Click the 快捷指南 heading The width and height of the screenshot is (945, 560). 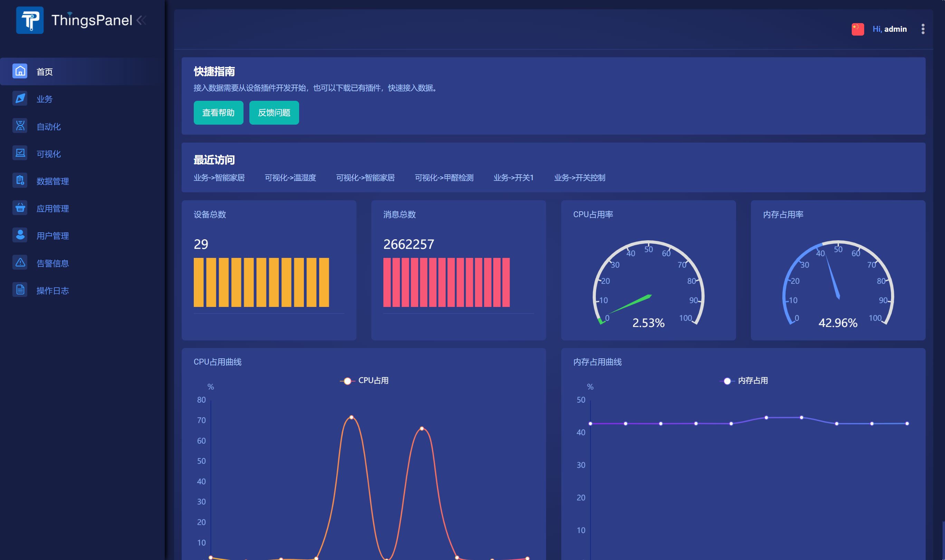tap(214, 71)
